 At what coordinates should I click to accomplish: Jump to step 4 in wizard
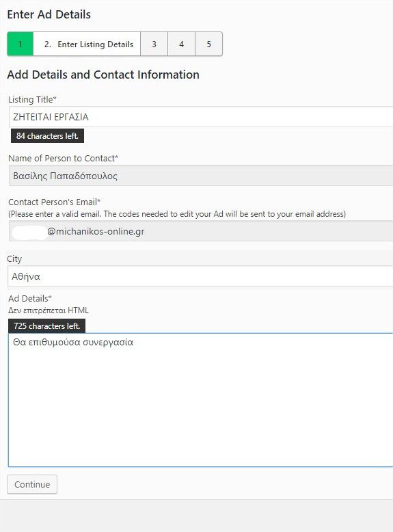(x=182, y=44)
